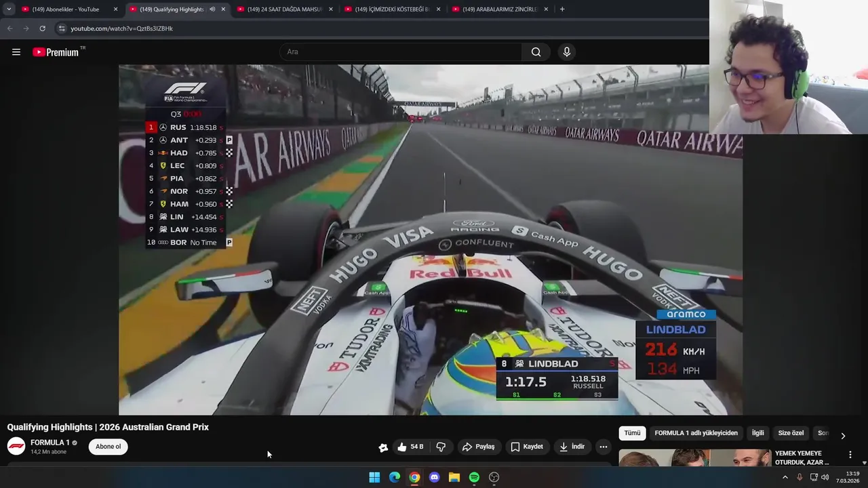This screenshot has height=488, width=868.
Task: Pause the video by clicking the player
Action: (x=431, y=240)
